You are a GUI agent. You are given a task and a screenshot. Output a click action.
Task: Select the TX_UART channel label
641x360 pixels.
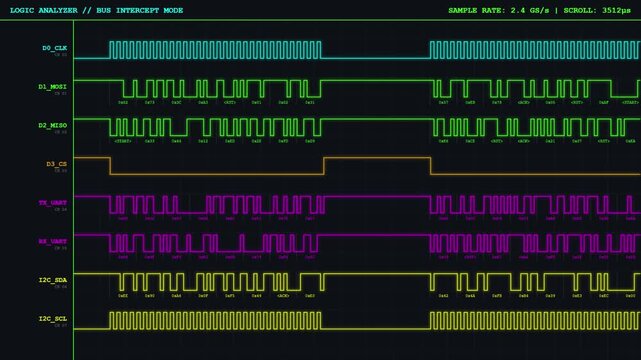(52, 203)
